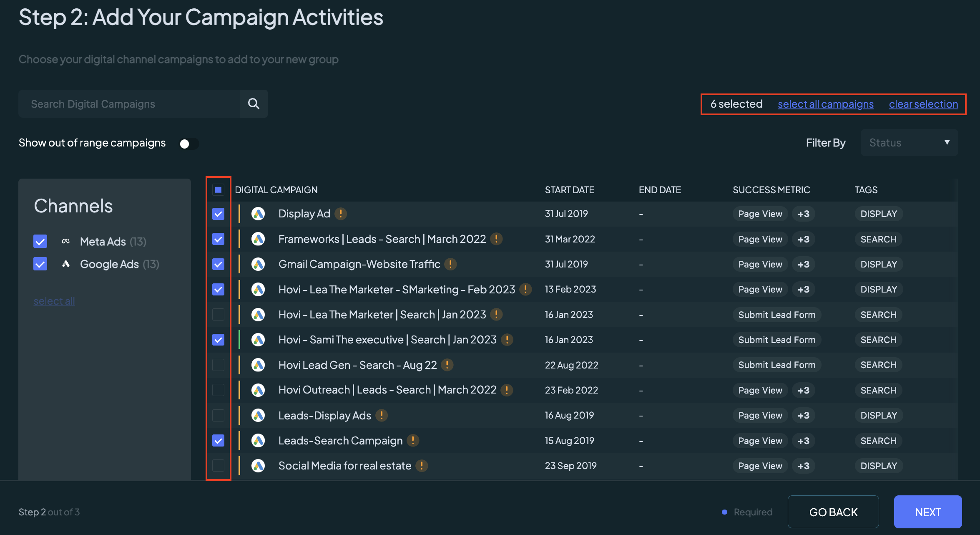Sort by SUCCESS METRIC column header

click(x=771, y=190)
